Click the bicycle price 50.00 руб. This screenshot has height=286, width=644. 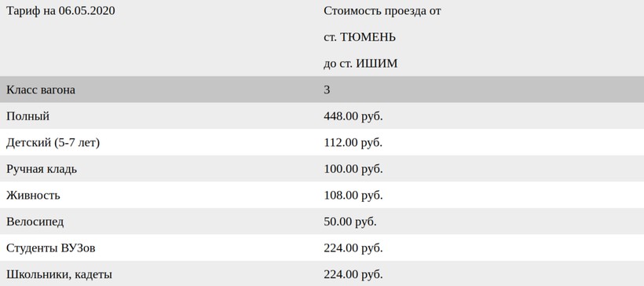click(x=350, y=222)
